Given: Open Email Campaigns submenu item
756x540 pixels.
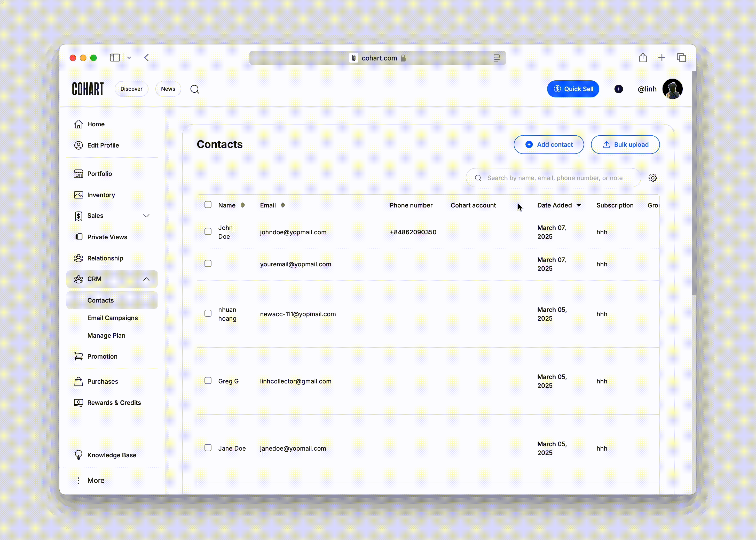Looking at the screenshot, I should 112,318.
